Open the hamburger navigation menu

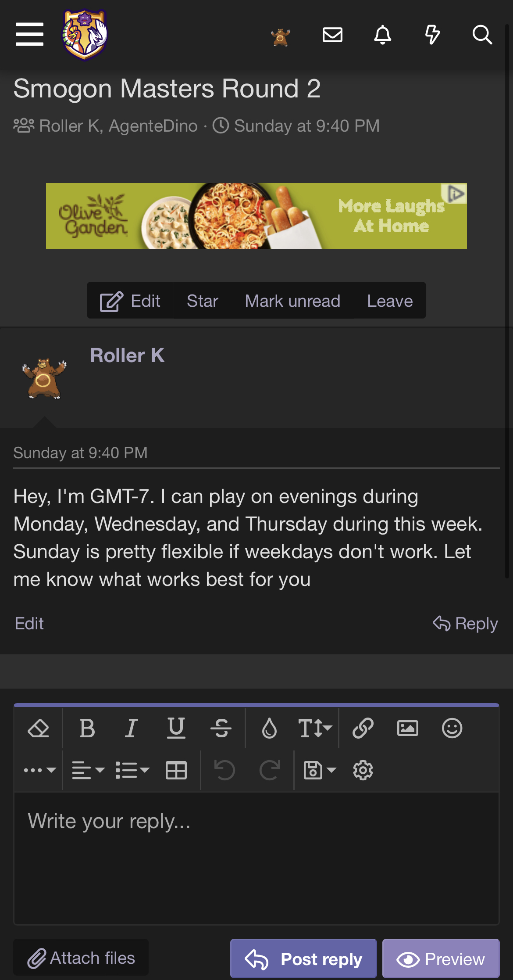(29, 34)
